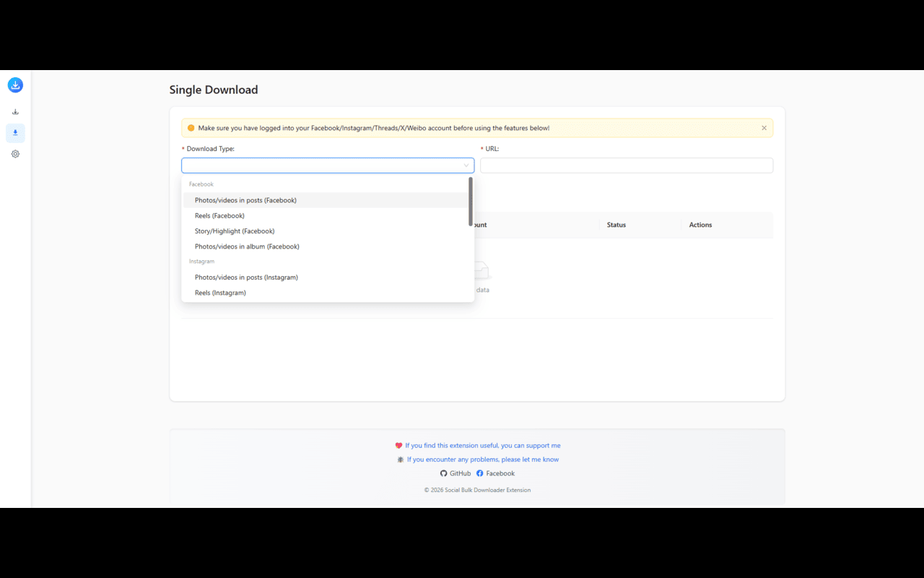This screenshot has height=578, width=924.
Task: Select the single download sidebar icon
Action: point(15,133)
